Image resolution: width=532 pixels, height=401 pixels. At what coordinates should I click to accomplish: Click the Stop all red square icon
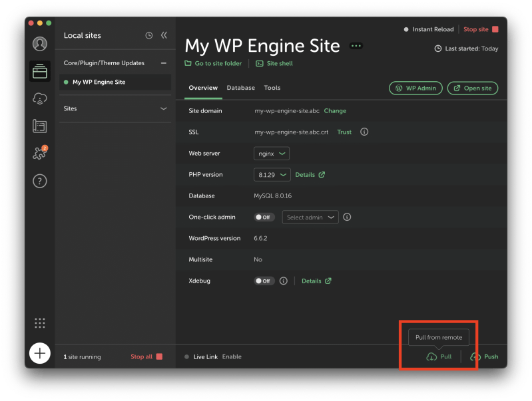click(x=159, y=356)
